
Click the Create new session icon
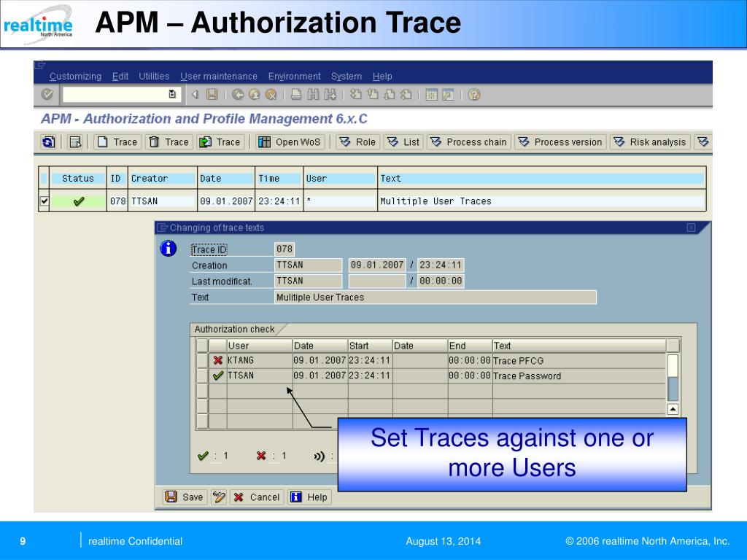(431, 94)
